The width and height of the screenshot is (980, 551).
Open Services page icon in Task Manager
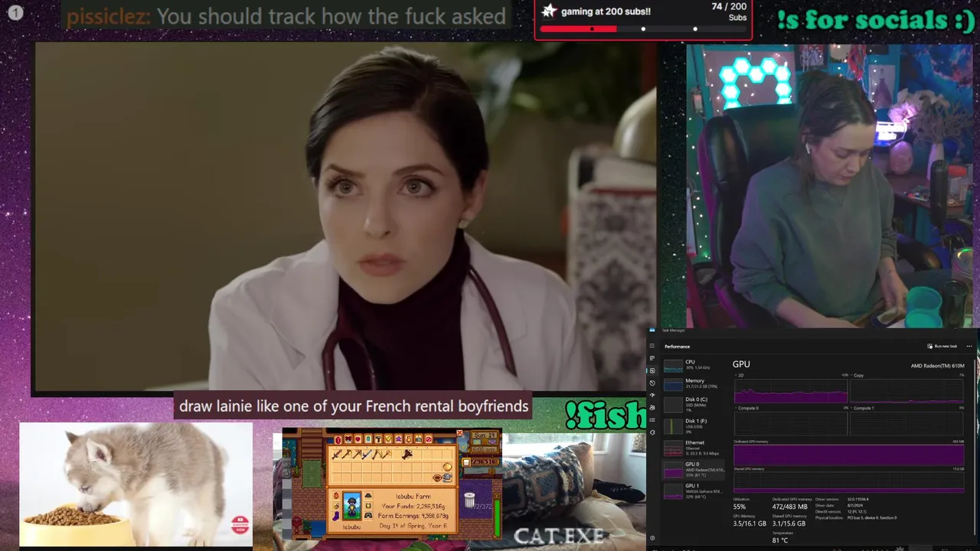(x=652, y=432)
